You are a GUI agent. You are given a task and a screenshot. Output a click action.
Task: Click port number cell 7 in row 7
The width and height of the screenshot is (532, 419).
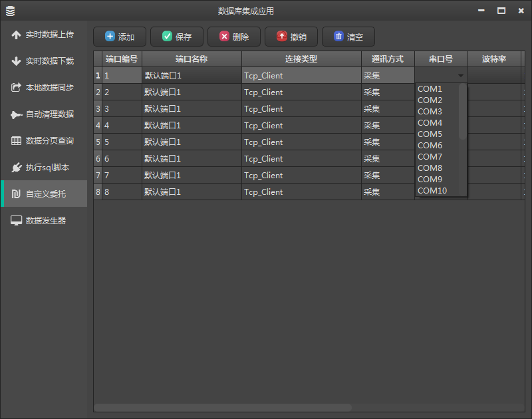122,175
